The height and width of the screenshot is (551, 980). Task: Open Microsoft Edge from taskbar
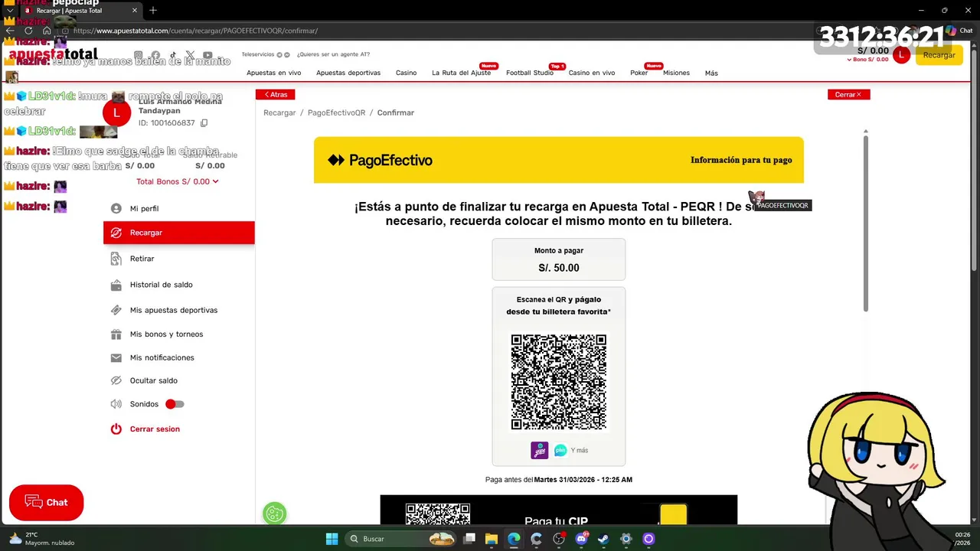(x=514, y=539)
